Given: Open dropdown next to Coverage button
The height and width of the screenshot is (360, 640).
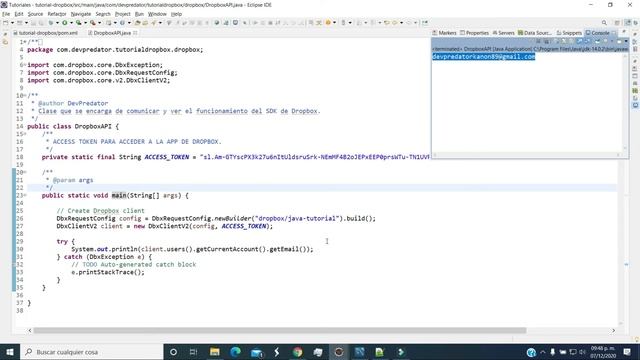Looking at the screenshot, I should pos(85,23).
